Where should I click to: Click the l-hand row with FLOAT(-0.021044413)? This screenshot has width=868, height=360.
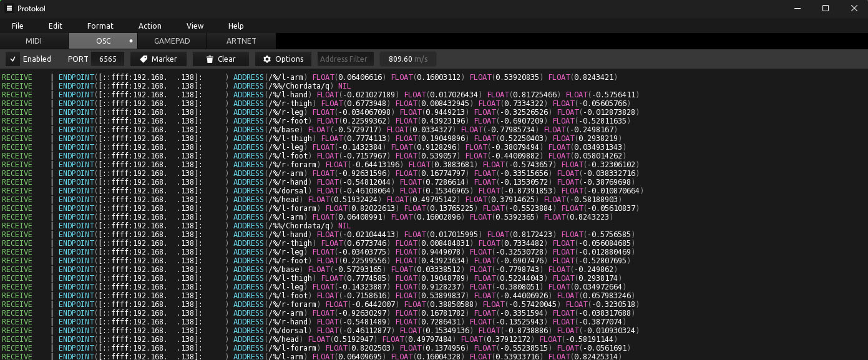(x=318, y=235)
